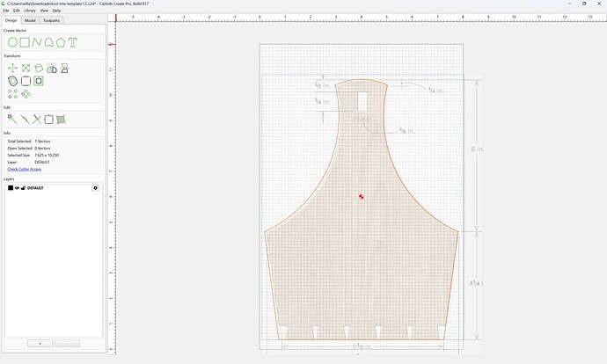Open DEFAULT layer settings gear
This screenshot has height=364, width=607.
[95, 188]
